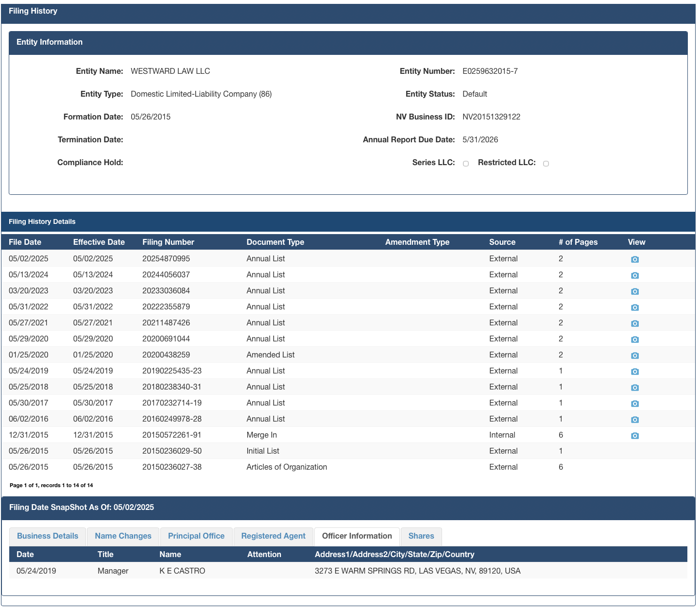The width and height of the screenshot is (700, 610).
Task: Click the Document Type column header
Action: point(275,242)
